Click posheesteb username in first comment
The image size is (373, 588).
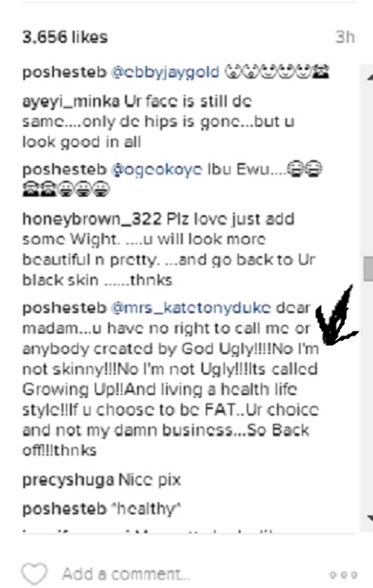[x=64, y=73]
